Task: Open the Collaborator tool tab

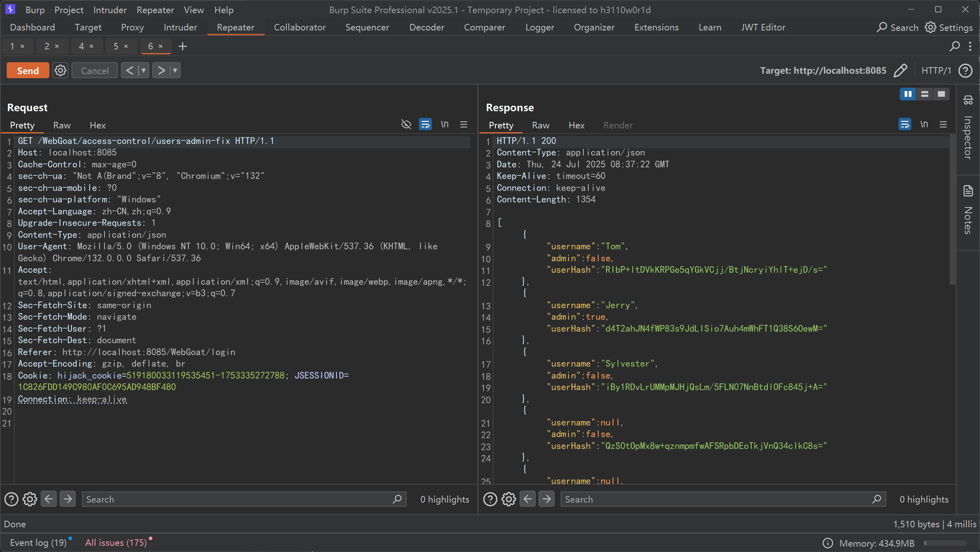Action: 300,27
